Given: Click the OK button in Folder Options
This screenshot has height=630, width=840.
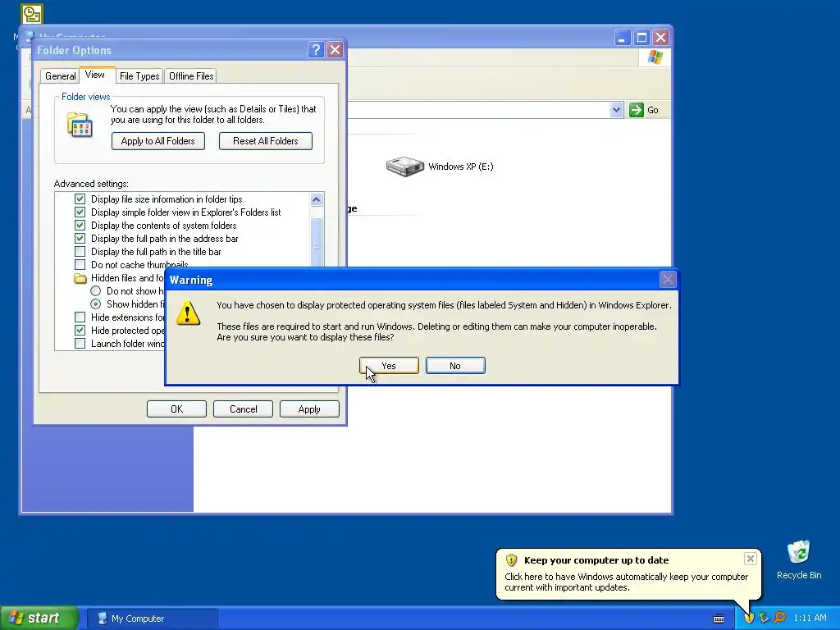Looking at the screenshot, I should 176,409.
